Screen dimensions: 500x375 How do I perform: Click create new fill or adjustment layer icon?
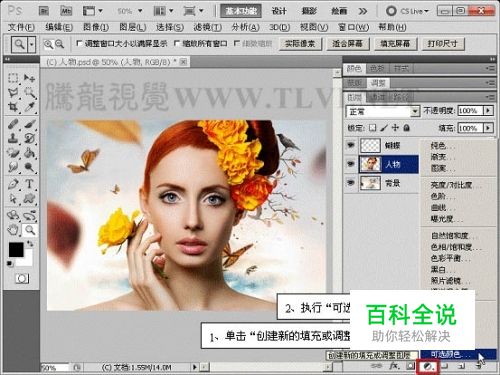click(428, 366)
